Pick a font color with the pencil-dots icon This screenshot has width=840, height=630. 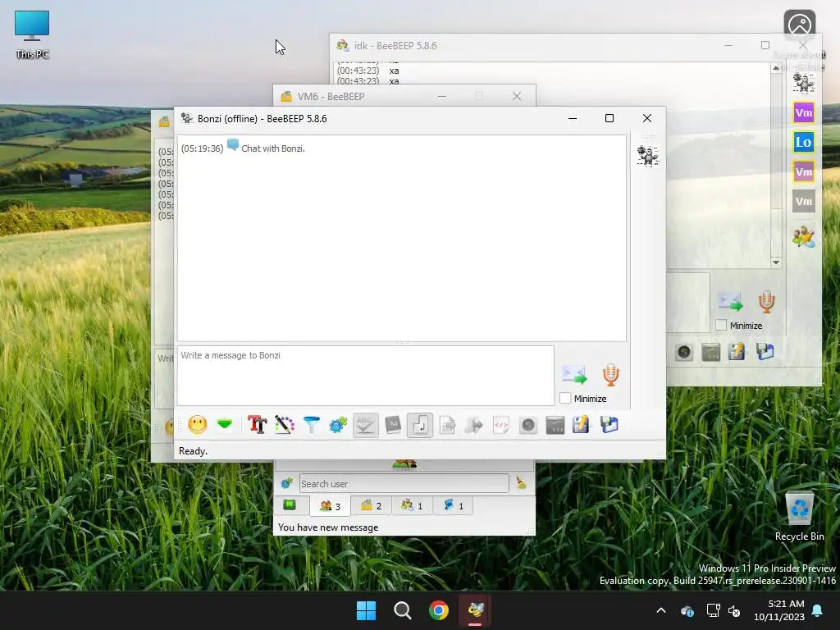285,425
